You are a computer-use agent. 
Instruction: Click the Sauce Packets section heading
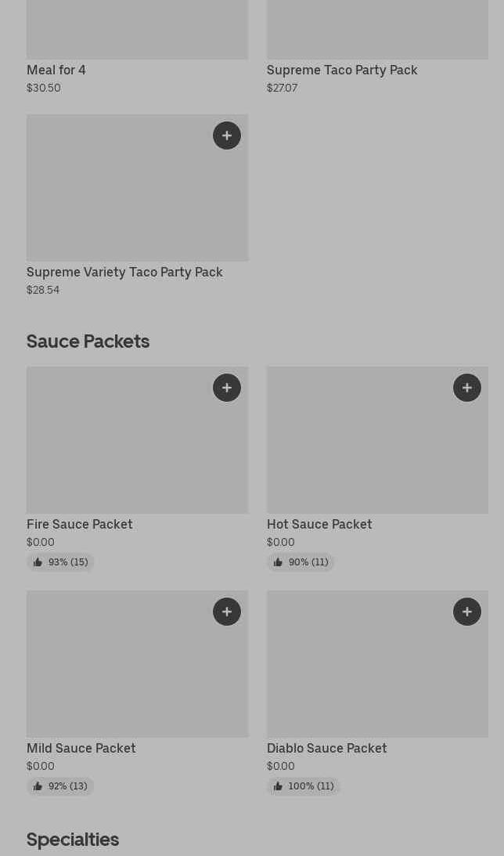coord(88,341)
